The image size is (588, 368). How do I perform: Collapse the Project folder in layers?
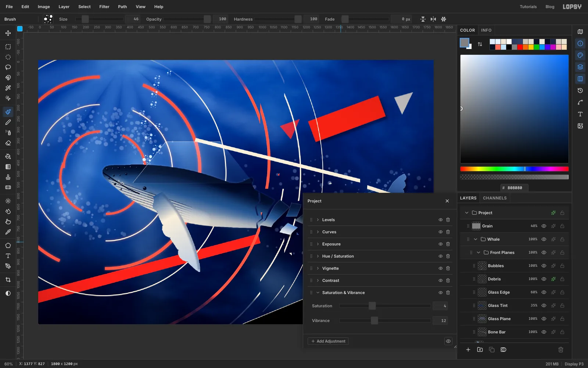pyautogui.click(x=467, y=213)
